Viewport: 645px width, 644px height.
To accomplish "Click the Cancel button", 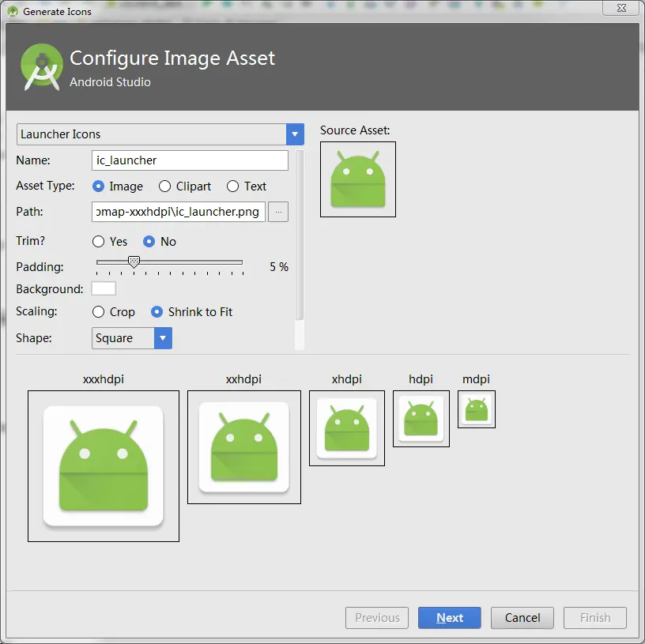I will (522, 618).
